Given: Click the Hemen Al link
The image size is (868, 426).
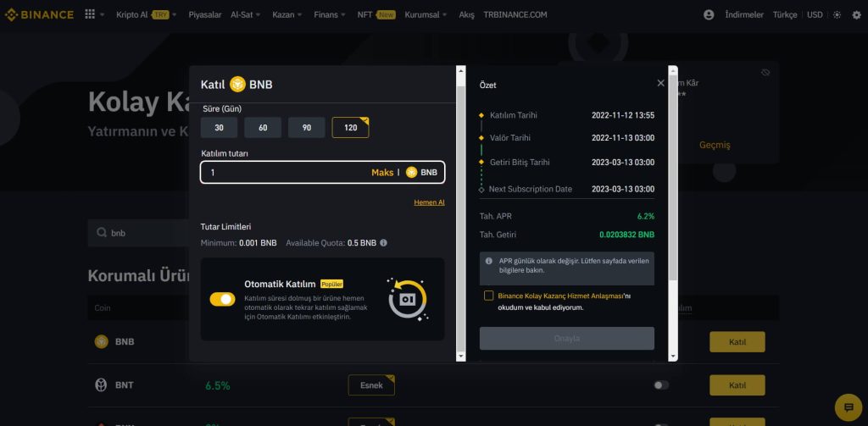Looking at the screenshot, I should [429, 202].
